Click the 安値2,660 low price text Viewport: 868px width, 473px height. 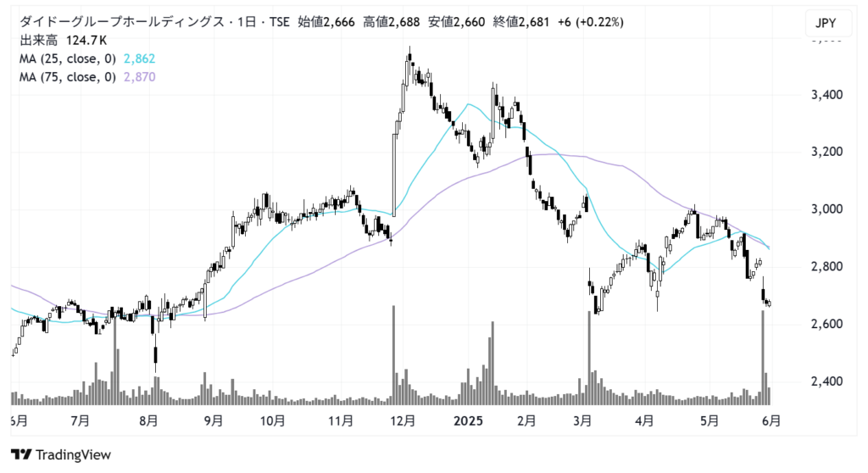(x=457, y=22)
